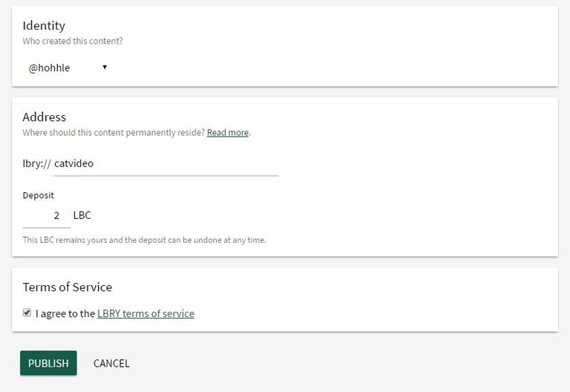Image resolution: width=570 pixels, height=392 pixels.
Task: Click the LBC unit label
Action: (82, 215)
